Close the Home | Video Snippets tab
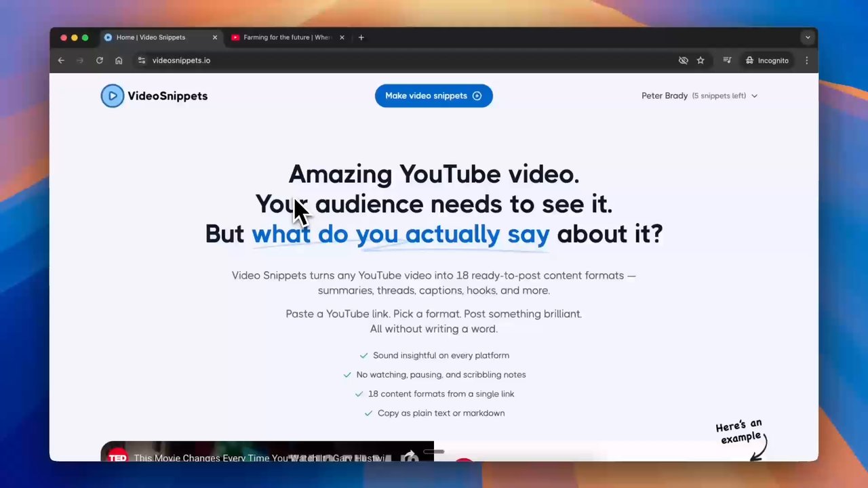Viewport: 868px width, 488px height. coord(215,37)
